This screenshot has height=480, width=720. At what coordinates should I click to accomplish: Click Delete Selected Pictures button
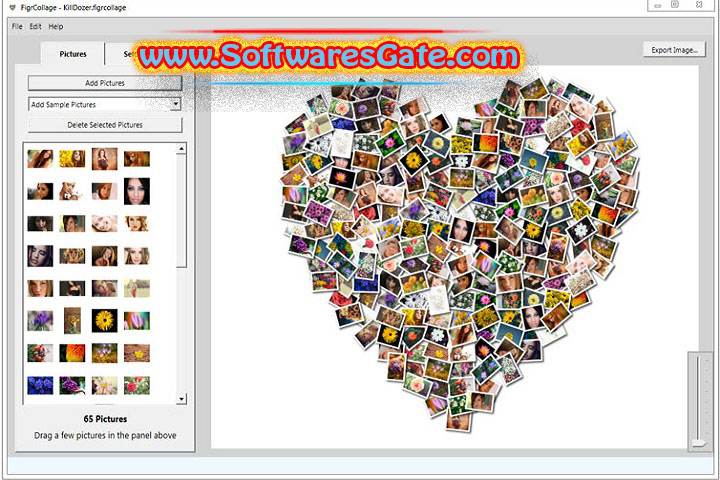pos(105,125)
